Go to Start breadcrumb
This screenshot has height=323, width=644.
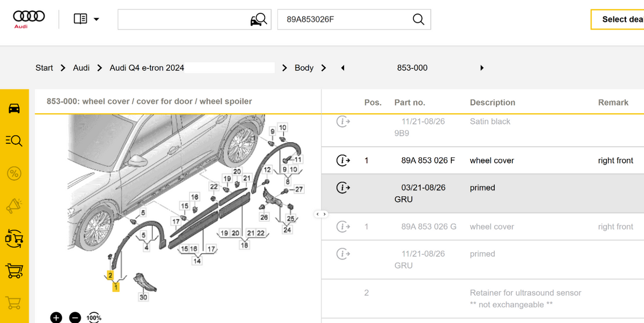click(44, 68)
